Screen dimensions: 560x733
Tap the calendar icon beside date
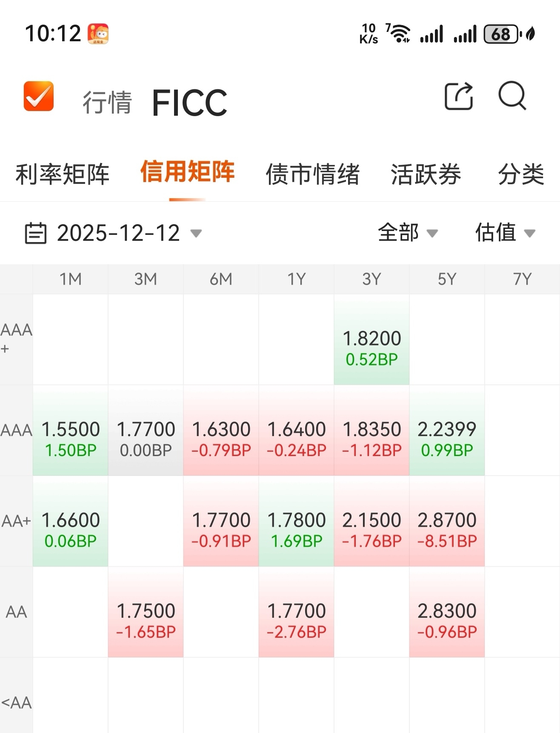click(x=35, y=233)
